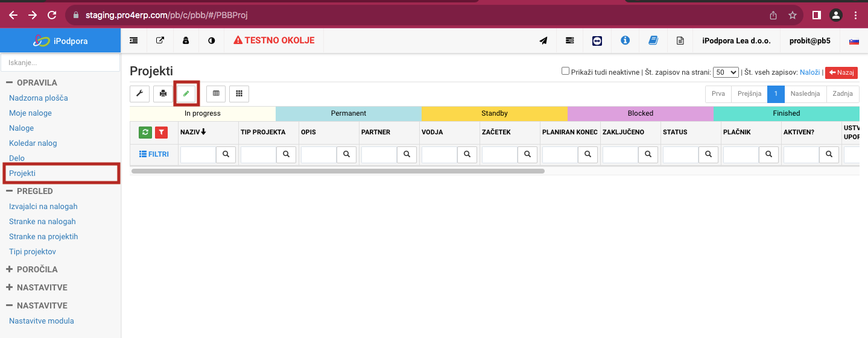868x338 pixels.
Task: Go to Naslednja pagination button
Action: 805,94
